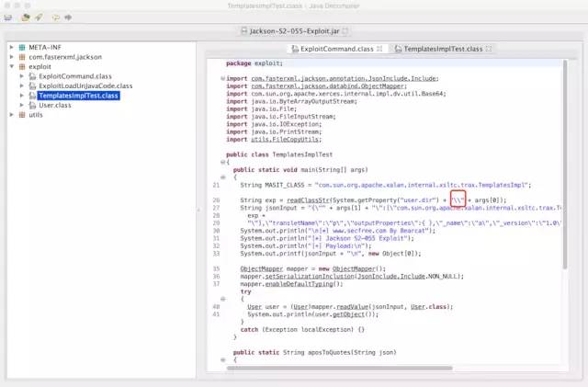The width and height of the screenshot is (588, 387).
Task: Follow the enableDefaultTyping method link
Action: tap(299, 284)
